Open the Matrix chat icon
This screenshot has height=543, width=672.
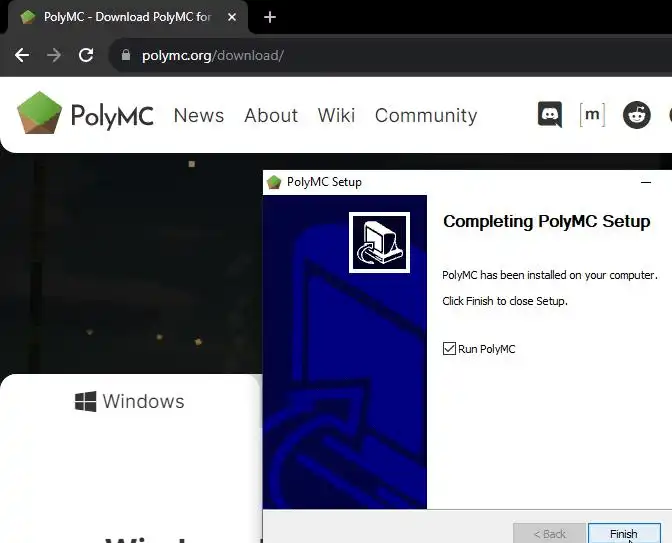(592, 114)
